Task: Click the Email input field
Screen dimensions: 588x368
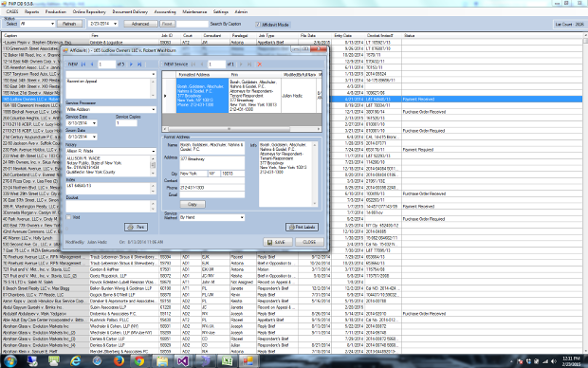Action: [211, 194]
